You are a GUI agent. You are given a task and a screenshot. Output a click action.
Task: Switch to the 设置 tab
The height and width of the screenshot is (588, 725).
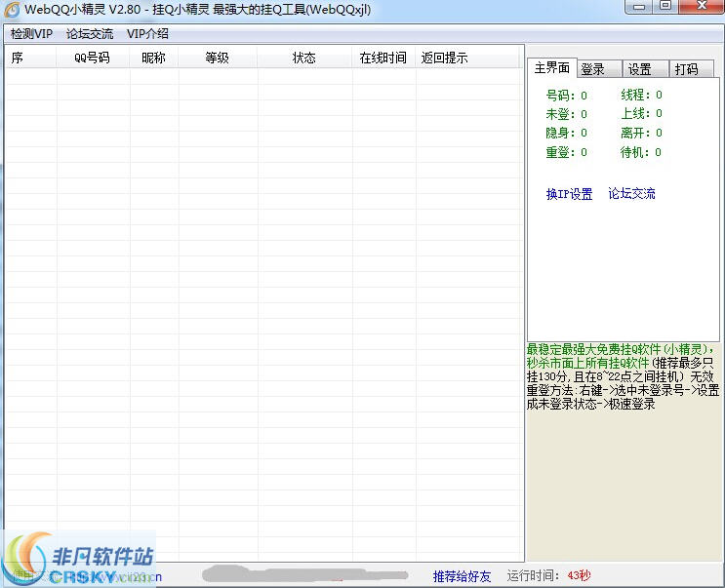645,69
